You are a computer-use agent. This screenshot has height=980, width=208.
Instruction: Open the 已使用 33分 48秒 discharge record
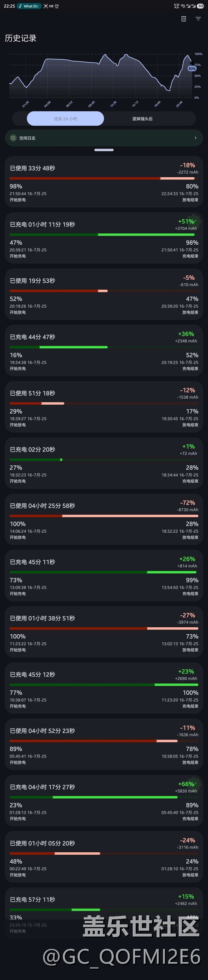click(x=104, y=182)
